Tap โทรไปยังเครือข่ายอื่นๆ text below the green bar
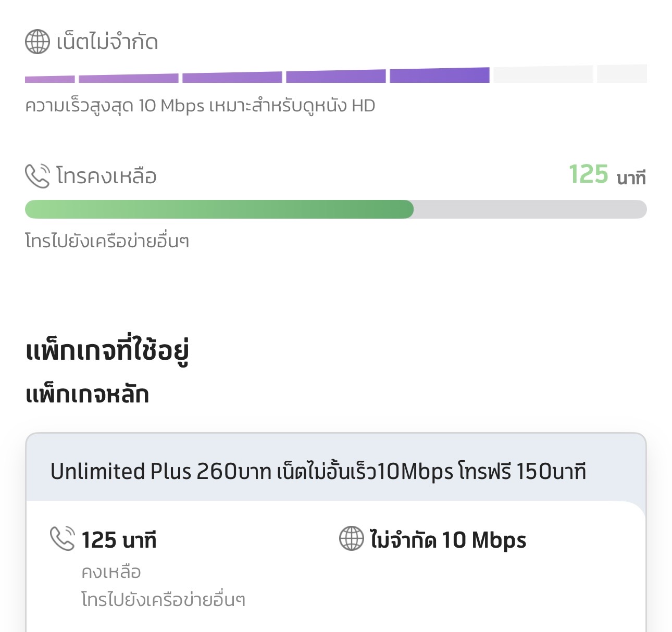Screen dimensions: 672x632 click(x=107, y=241)
